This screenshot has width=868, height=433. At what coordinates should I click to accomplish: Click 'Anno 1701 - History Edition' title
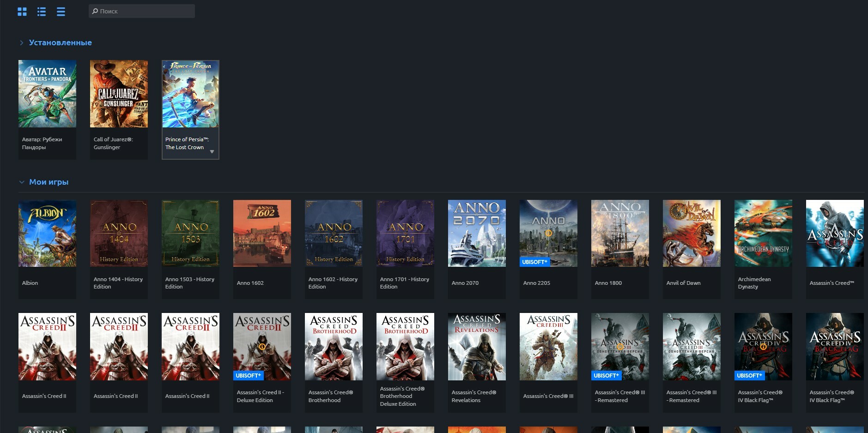(405, 283)
